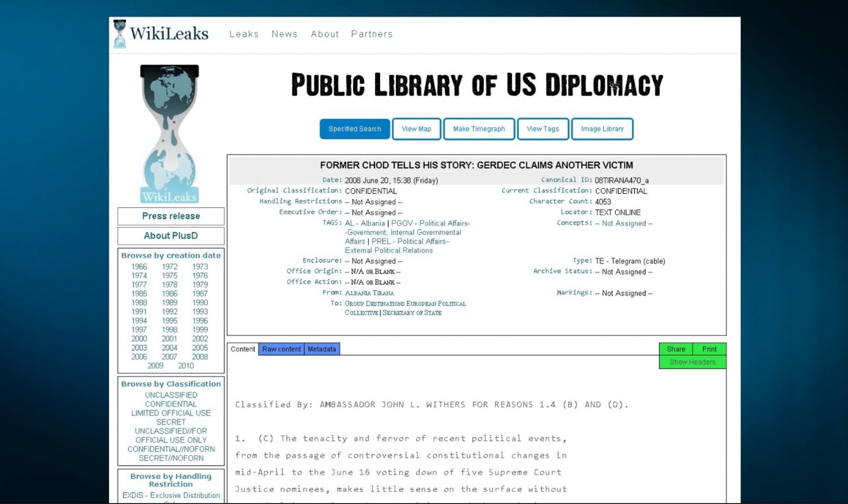Click the AL - Albania tag link
This screenshot has width=848, height=504.
(365, 224)
